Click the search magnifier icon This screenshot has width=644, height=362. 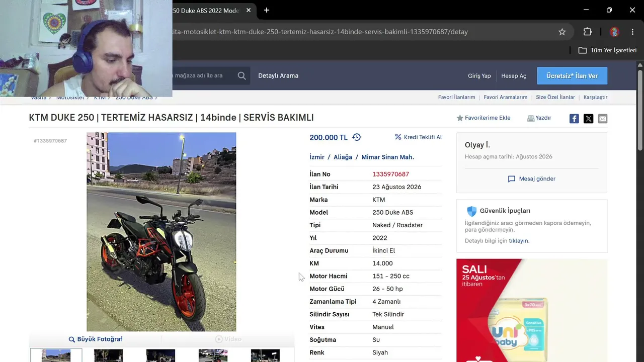click(x=242, y=76)
